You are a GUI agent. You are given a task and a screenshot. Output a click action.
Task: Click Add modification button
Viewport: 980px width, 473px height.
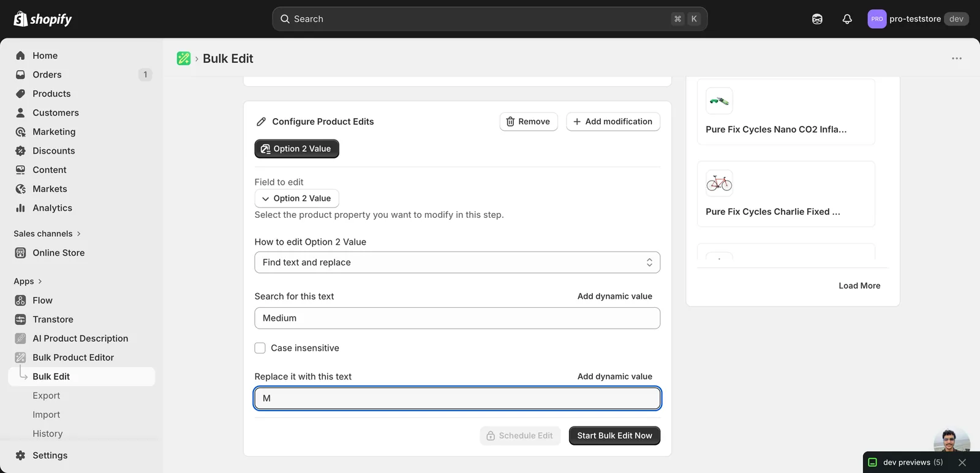(x=613, y=122)
